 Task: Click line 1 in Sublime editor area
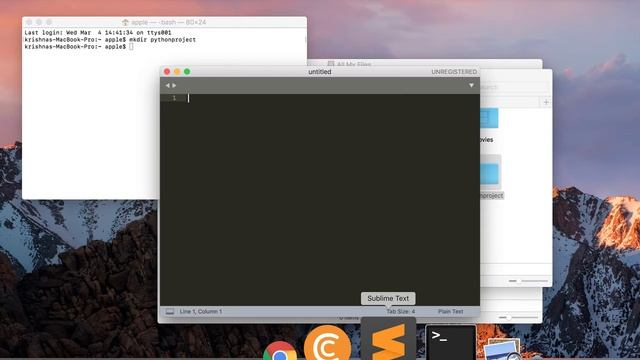[x=320, y=98]
